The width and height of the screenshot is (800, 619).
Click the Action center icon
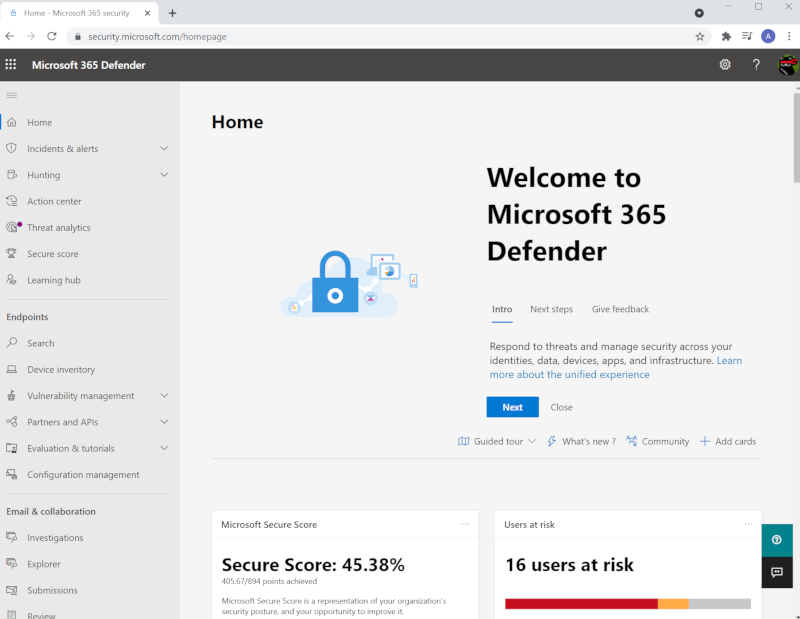[12, 201]
